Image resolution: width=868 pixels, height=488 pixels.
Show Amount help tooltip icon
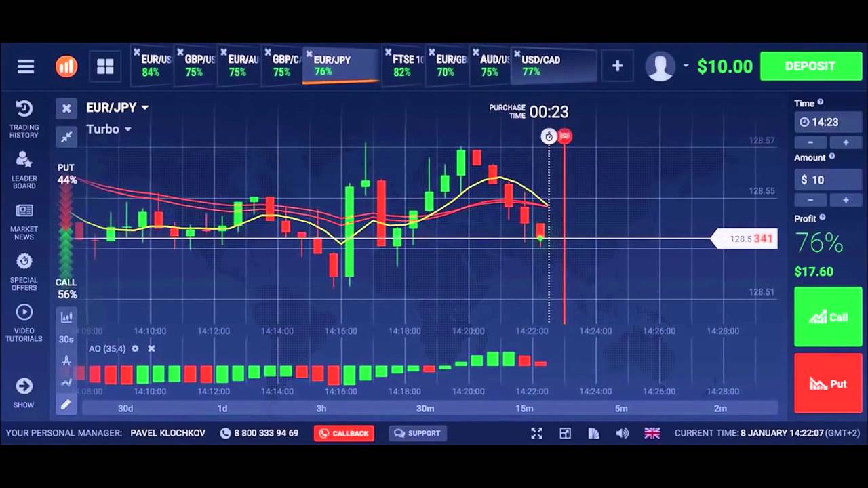pos(832,157)
